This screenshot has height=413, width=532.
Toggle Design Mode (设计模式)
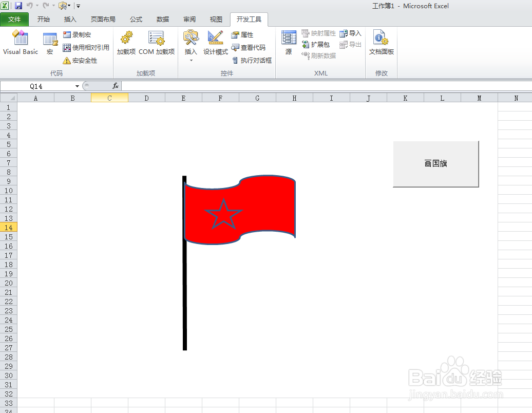click(216, 43)
